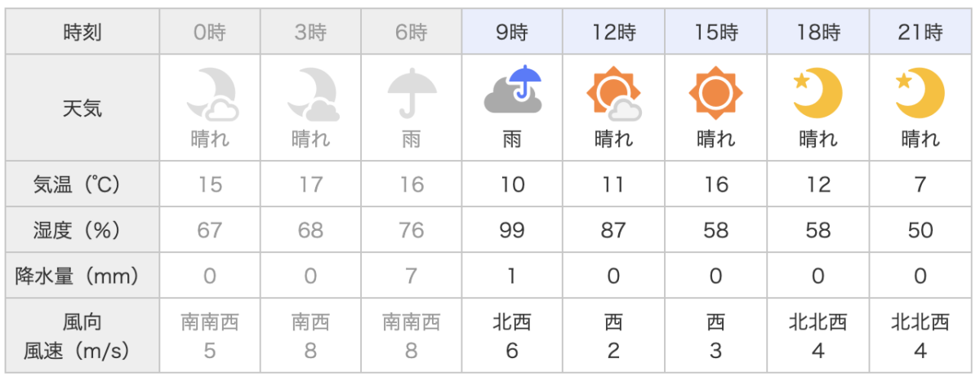Viewport: 980px width, 381px height.
Task: Click the 16 temperature value at 15時
Action: click(x=715, y=185)
